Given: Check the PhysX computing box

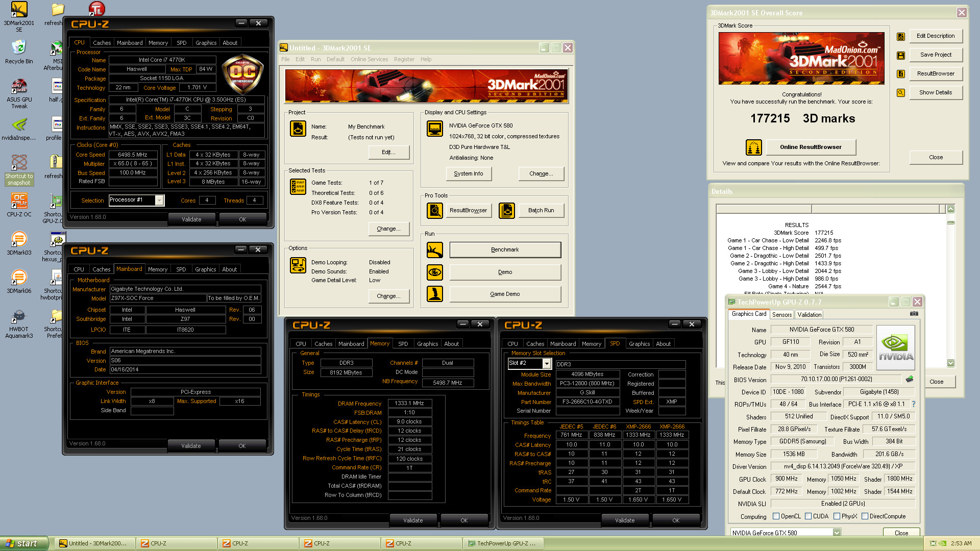Looking at the screenshot, I should click(837, 516).
